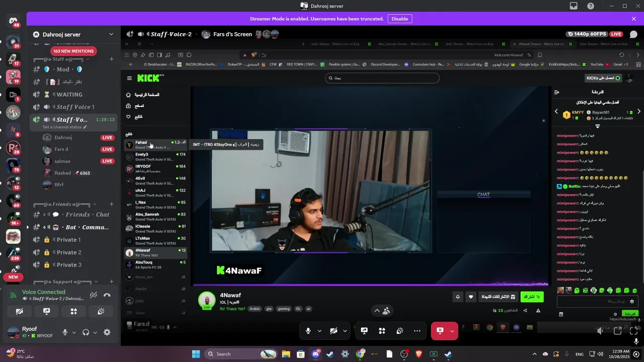Create a channel in the Staff category

112,59
